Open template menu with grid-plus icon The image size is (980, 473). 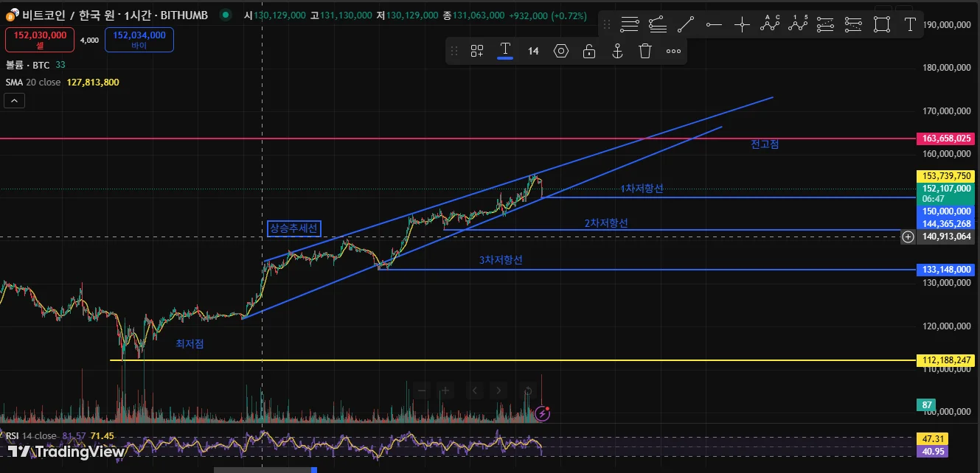pos(477,51)
